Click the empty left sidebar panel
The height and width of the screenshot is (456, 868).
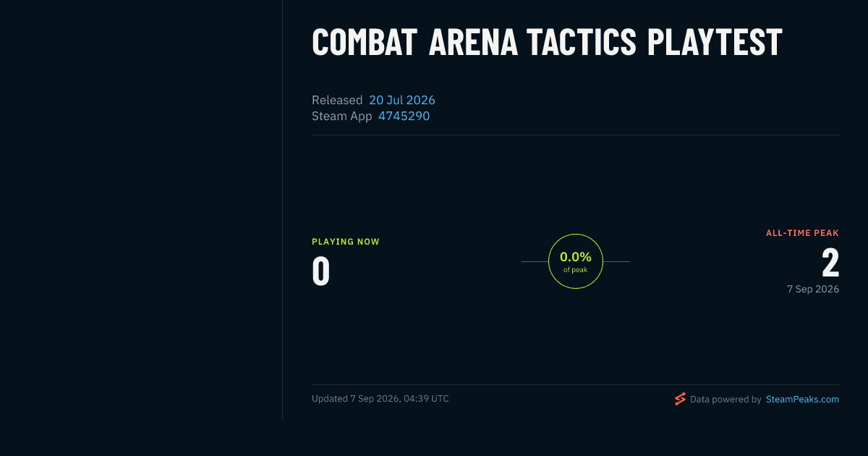pos(141,210)
